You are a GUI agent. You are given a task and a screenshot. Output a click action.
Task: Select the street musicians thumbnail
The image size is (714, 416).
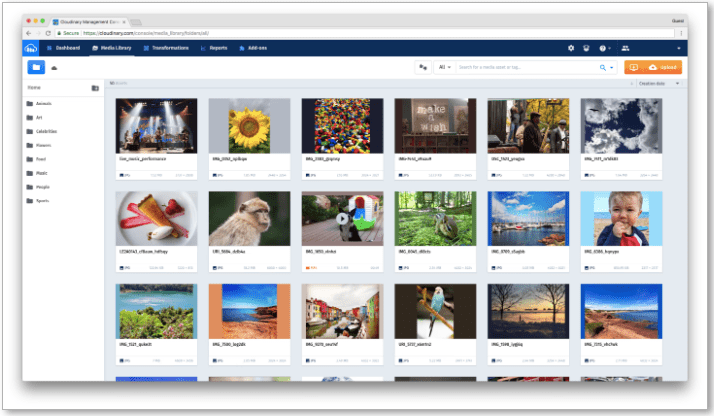[528, 126]
